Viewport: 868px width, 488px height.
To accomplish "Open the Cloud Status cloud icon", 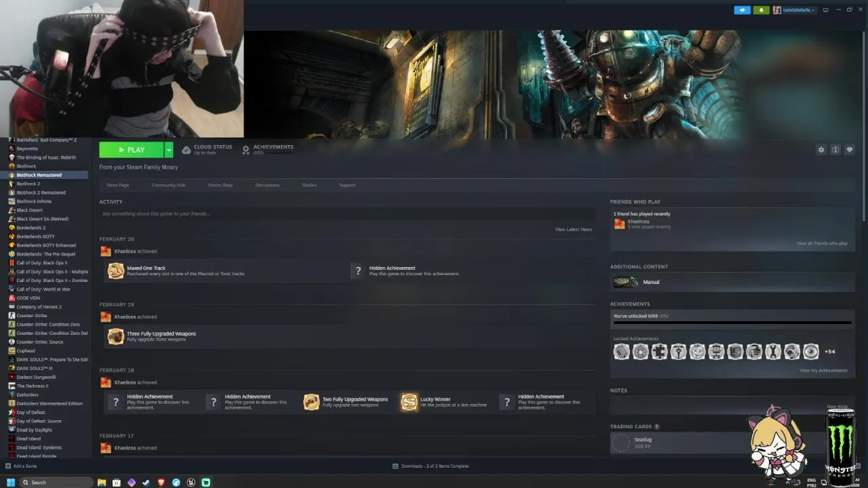I will (x=186, y=150).
